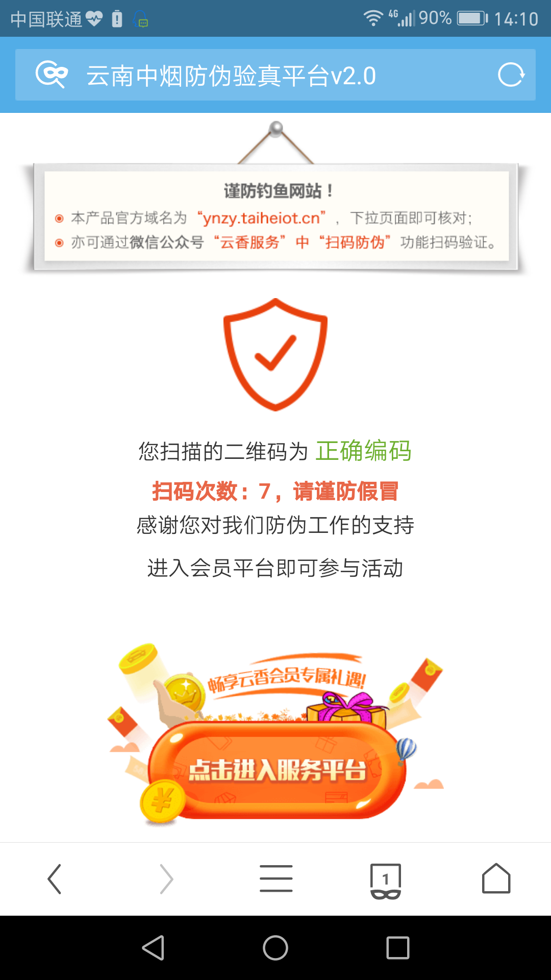551x980 pixels.
Task: Click 点击进入服务平台 orange button
Action: (277, 770)
